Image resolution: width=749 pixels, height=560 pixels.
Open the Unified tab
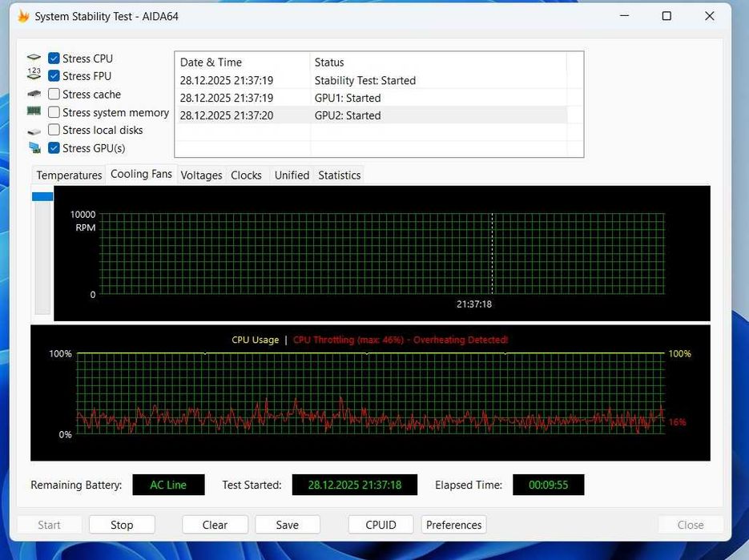coord(292,175)
